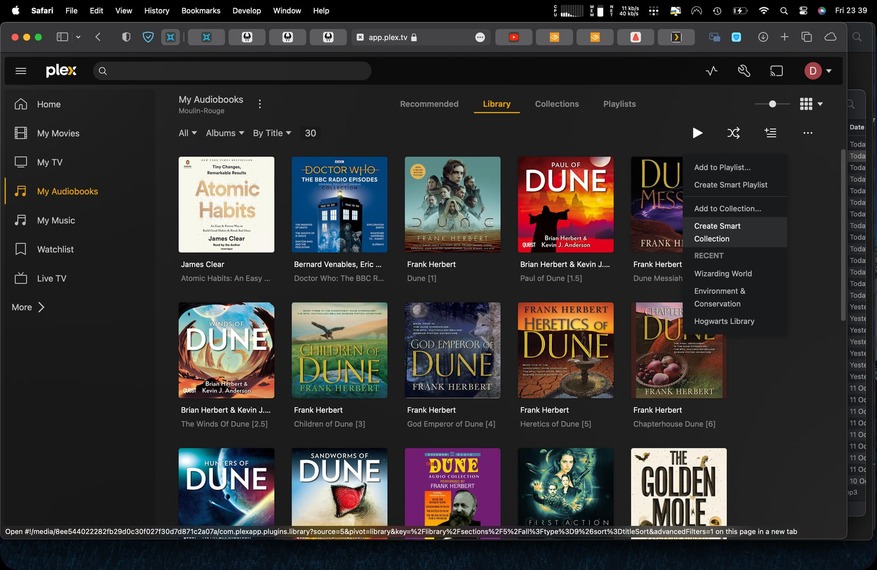Image resolution: width=877 pixels, height=570 pixels.
Task: Click the Chapterhouse Dune [6] title
Action: click(x=674, y=424)
